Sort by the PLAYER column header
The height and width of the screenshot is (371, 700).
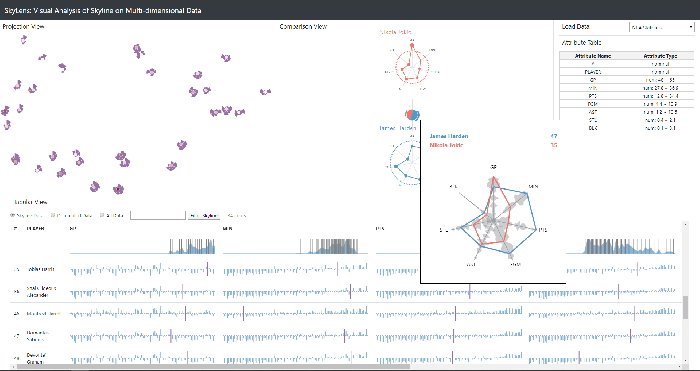(35, 229)
